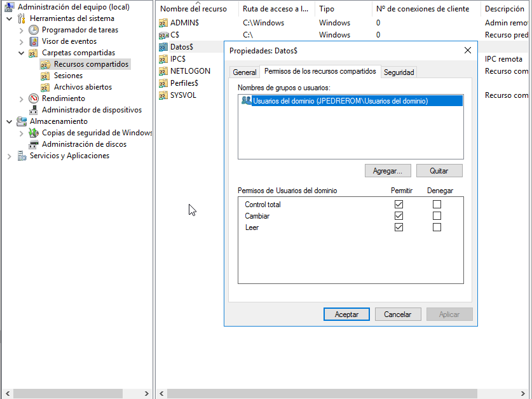Screen dimensions: 532x399
Task: Uncheck Permitir for Control total
Action: (399, 205)
